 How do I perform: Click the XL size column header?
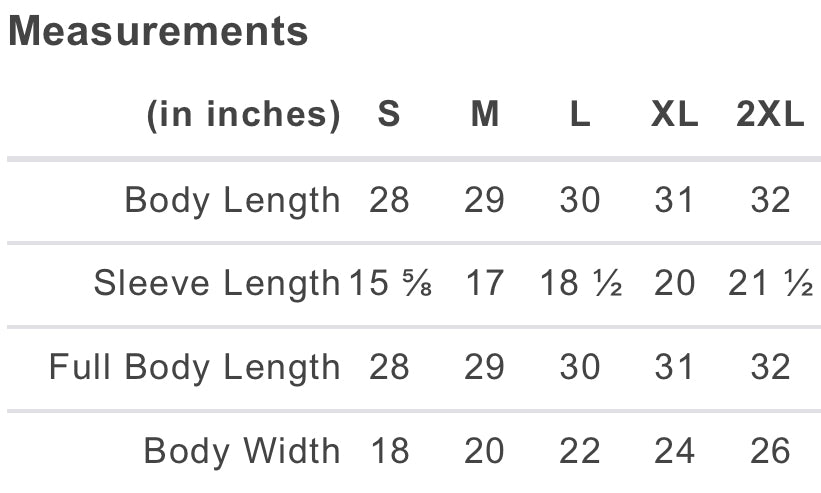point(675,115)
